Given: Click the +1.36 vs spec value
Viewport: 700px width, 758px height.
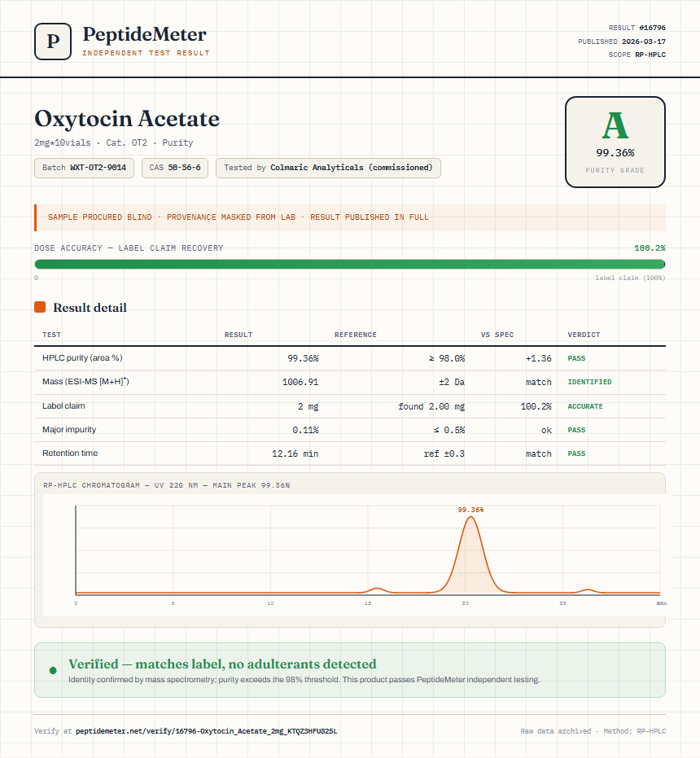Looking at the screenshot, I should coord(539,358).
